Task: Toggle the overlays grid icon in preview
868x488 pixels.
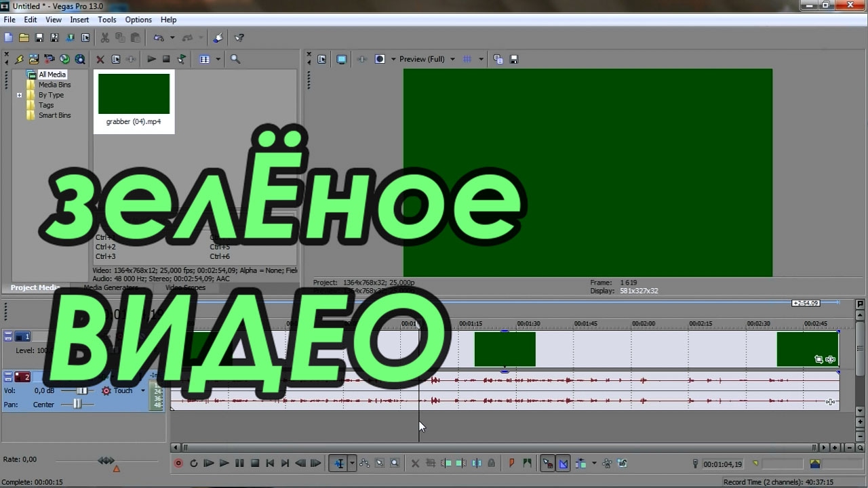Action: [x=467, y=59]
